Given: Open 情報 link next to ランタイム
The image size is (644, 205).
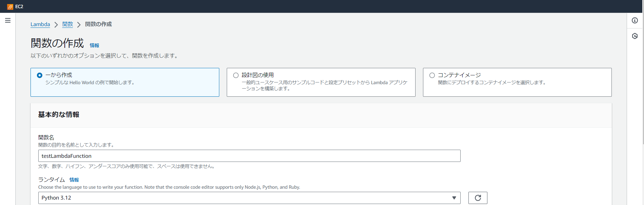Looking at the screenshot, I should tap(74, 180).
